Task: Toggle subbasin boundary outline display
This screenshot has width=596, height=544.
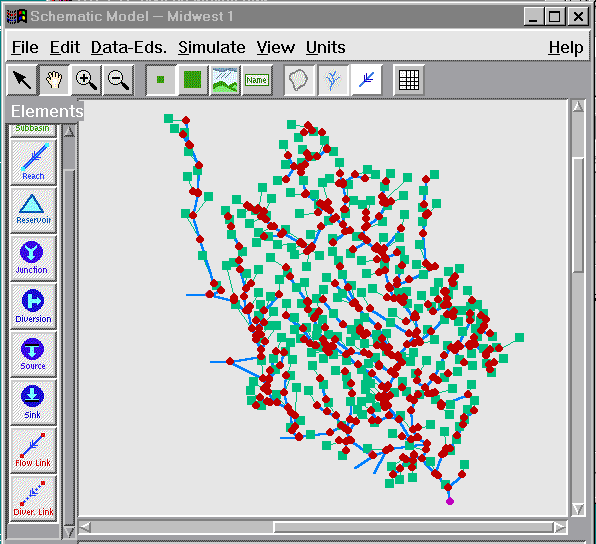Action: click(x=300, y=80)
